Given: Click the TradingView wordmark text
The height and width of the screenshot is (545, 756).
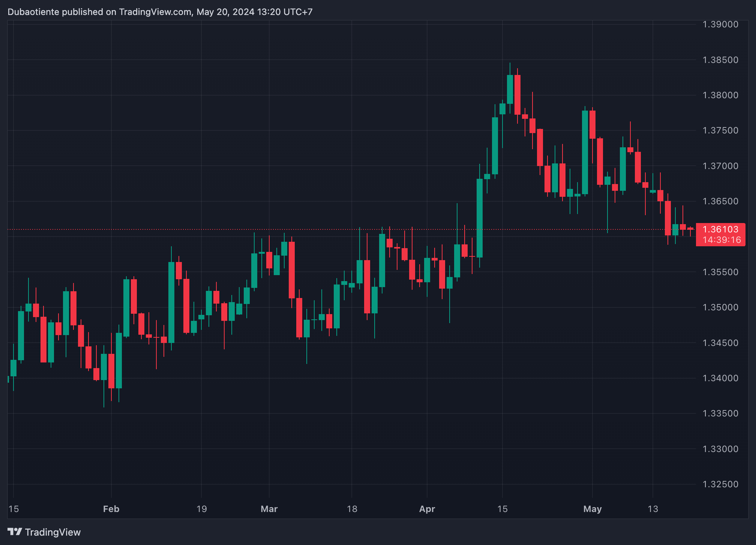Looking at the screenshot, I should [x=53, y=532].
